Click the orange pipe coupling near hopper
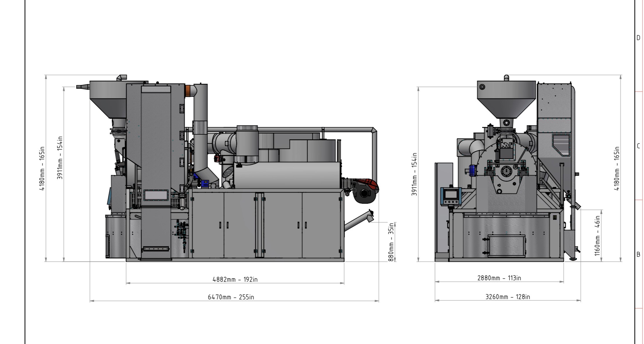 coord(188,91)
